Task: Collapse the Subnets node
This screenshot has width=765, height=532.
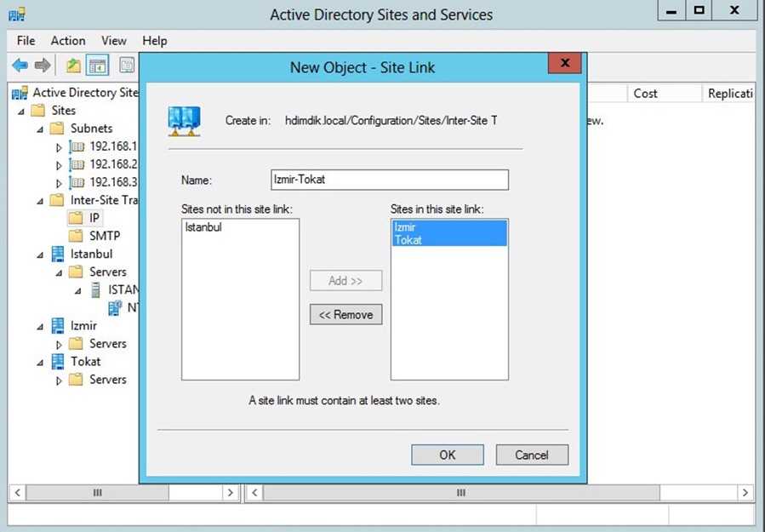Action: pos(40,130)
